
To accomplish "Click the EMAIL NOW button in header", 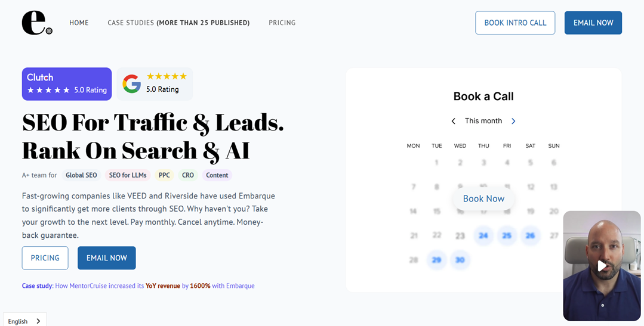I will tap(593, 23).
